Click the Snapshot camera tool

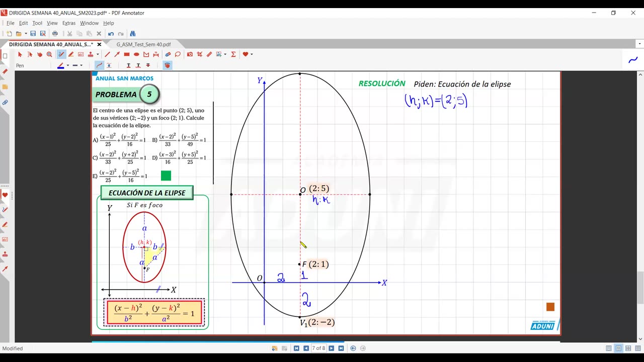[190, 54]
